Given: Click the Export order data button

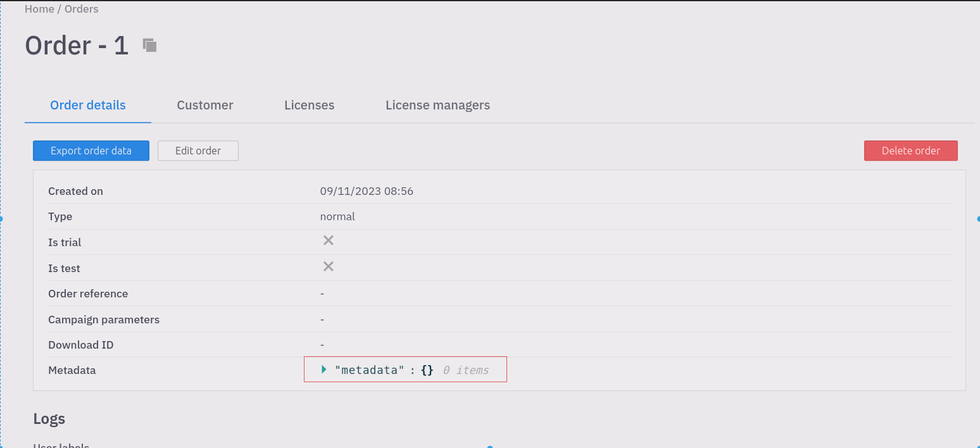Looking at the screenshot, I should pos(91,151).
